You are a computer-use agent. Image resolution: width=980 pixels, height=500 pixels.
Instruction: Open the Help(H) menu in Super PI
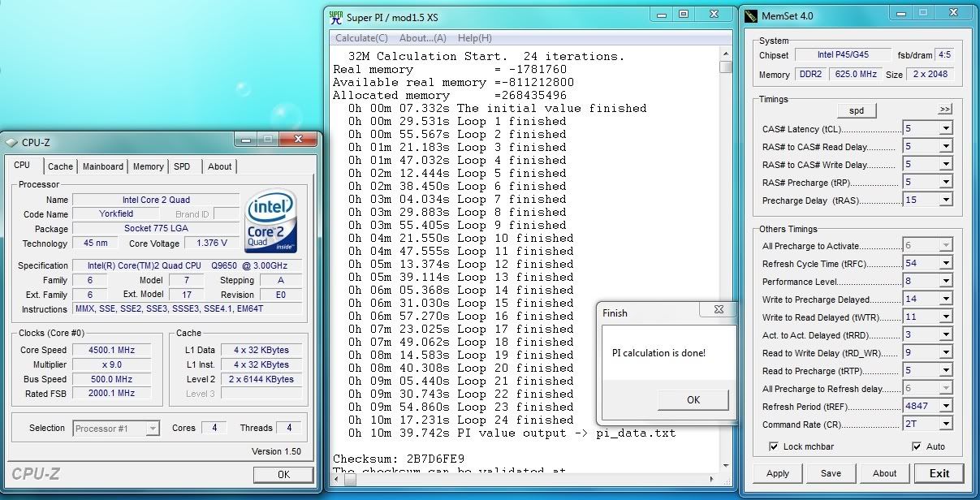(475, 38)
